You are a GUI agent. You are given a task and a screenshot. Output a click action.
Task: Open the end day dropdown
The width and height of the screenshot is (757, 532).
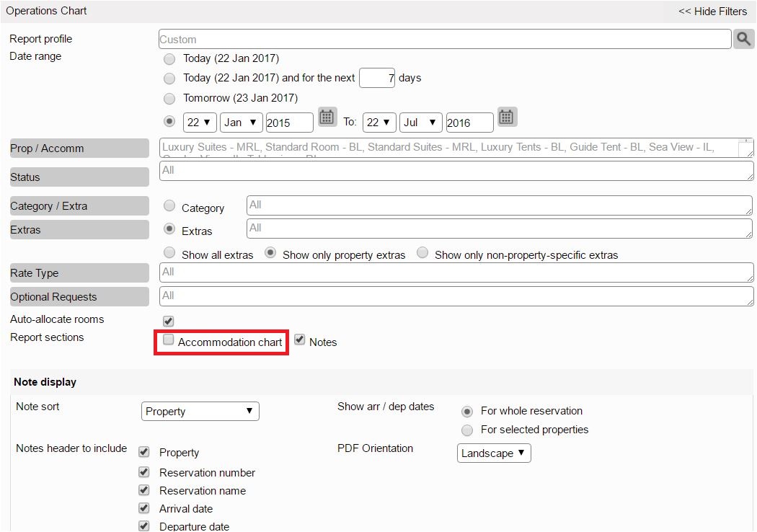[x=379, y=123]
